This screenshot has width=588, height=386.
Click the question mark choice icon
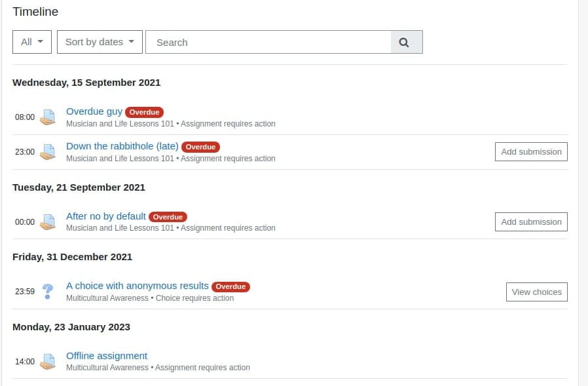pyautogui.click(x=48, y=292)
